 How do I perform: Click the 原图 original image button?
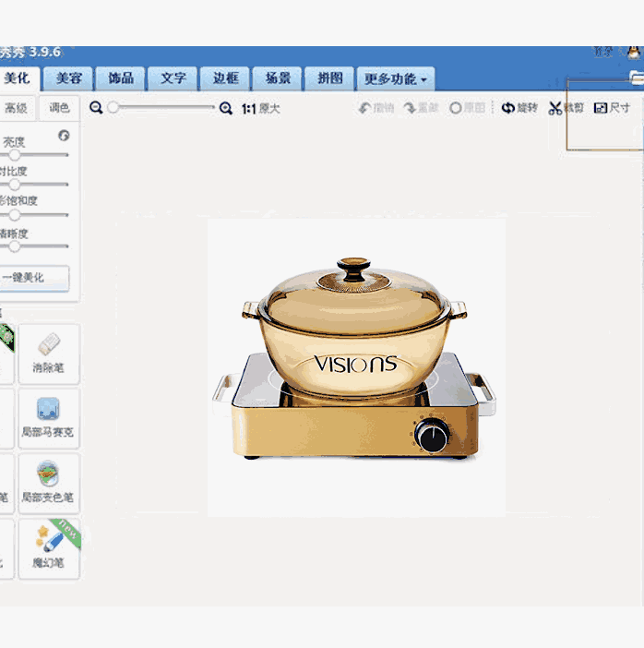click(467, 108)
